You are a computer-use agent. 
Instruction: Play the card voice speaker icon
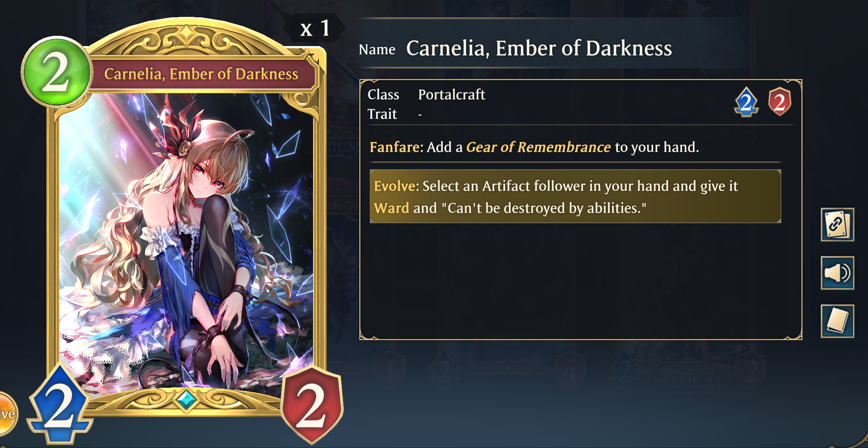coord(837,273)
